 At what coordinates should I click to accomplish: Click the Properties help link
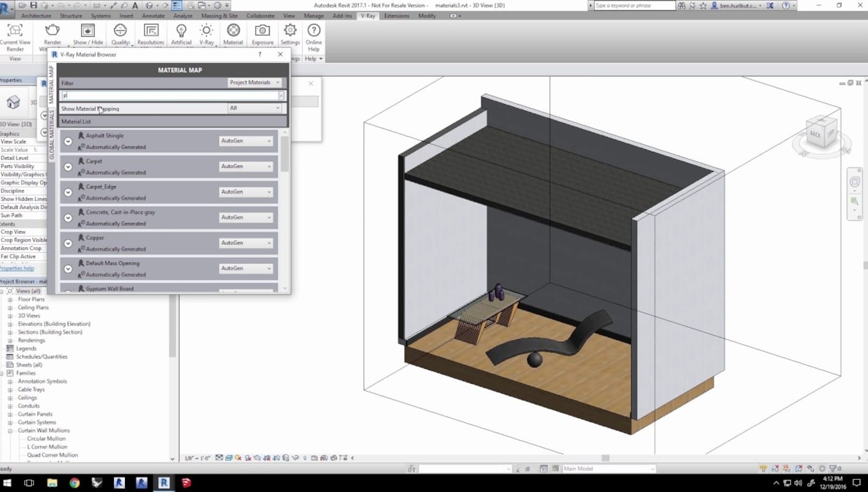tap(17, 268)
